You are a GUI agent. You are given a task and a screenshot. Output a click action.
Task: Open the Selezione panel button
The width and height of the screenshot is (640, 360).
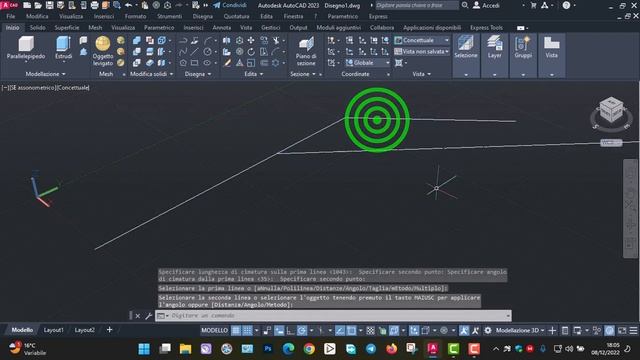466,56
